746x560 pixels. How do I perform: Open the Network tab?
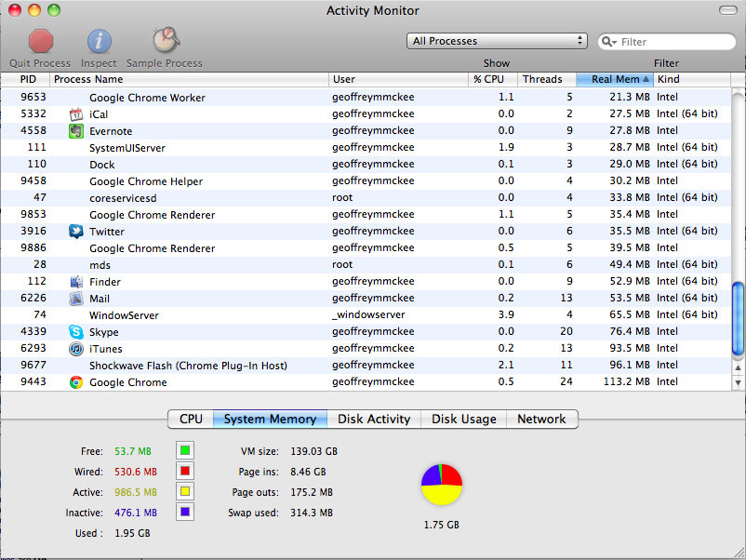click(x=542, y=419)
